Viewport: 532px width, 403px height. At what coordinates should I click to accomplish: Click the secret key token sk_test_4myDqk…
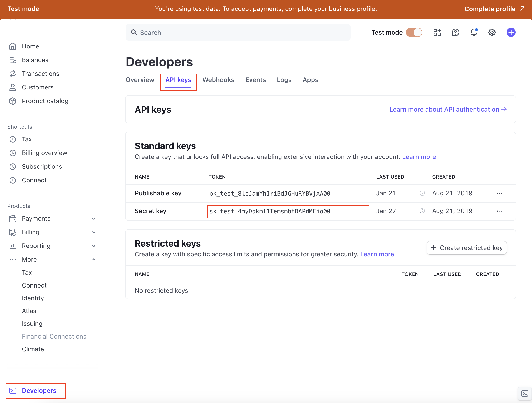[270, 211]
